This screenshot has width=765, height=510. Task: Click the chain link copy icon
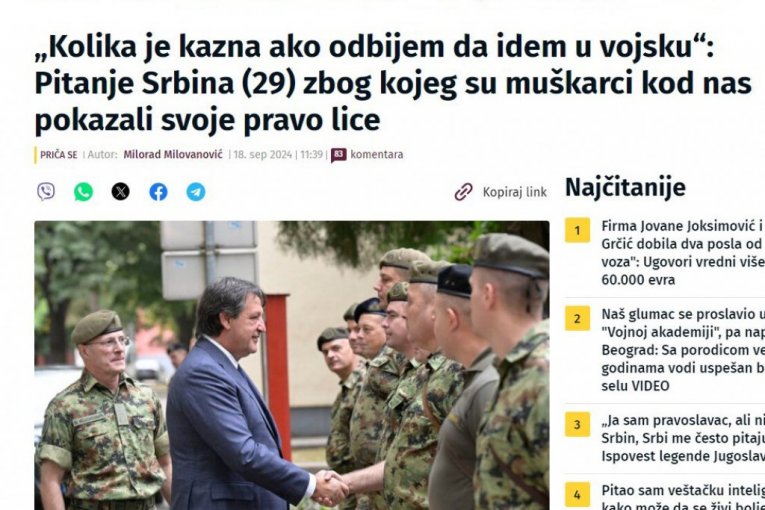[x=463, y=192]
